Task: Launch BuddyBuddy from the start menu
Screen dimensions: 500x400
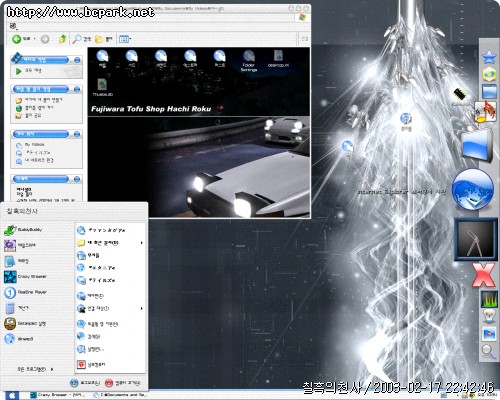Action: click(x=23, y=230)
